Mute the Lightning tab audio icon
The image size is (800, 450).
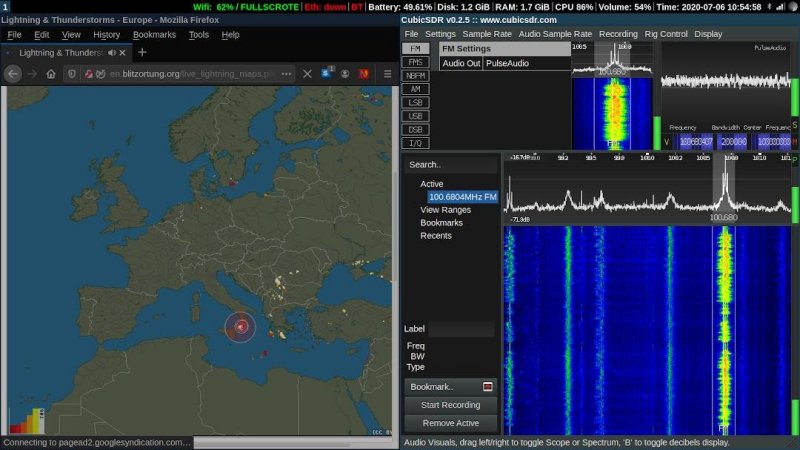(112, 52)
